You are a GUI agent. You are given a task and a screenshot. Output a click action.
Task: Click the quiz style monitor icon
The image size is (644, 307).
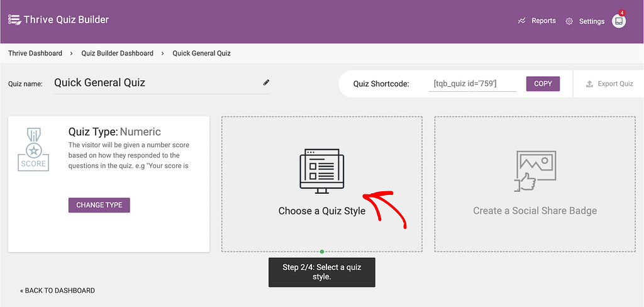(321, 171)
